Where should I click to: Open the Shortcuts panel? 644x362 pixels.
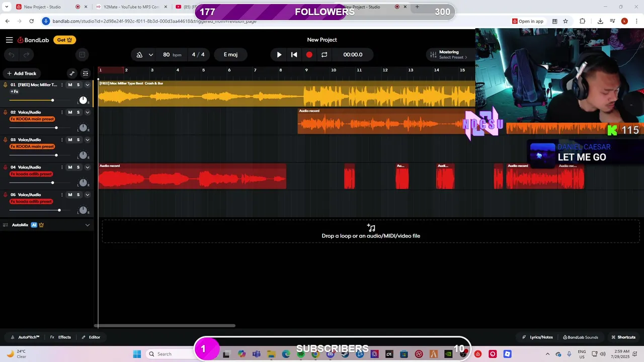pos(623,337)
